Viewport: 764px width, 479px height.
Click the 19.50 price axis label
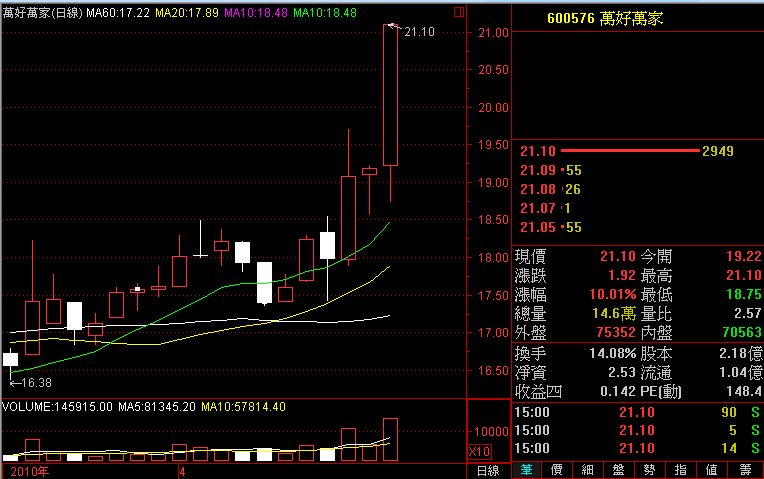(x=494, y=145)
